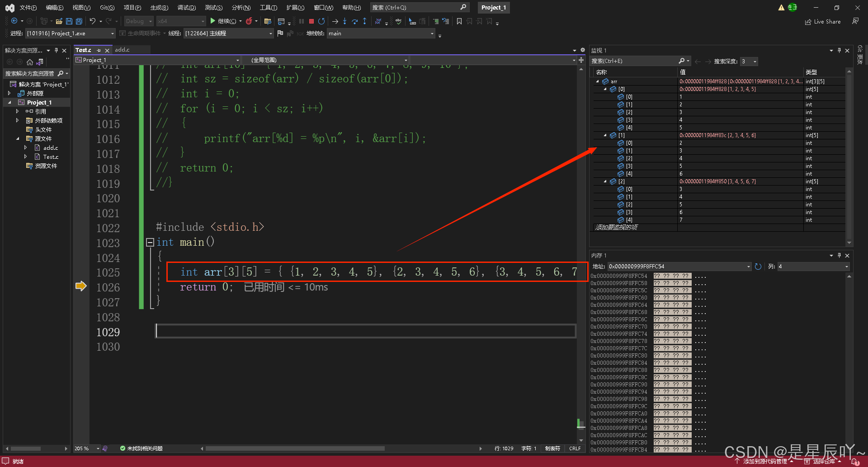Click the Step Out arrow icon
This screenshot has height=467, width=868.
(x=364, y=21)
